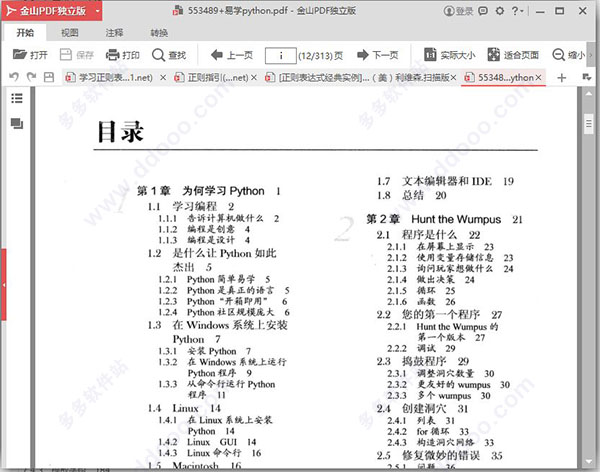Click the entry 第 2 章 Hunt the Wumpus
Screen dimensions: 600x472
coord(444,219)
